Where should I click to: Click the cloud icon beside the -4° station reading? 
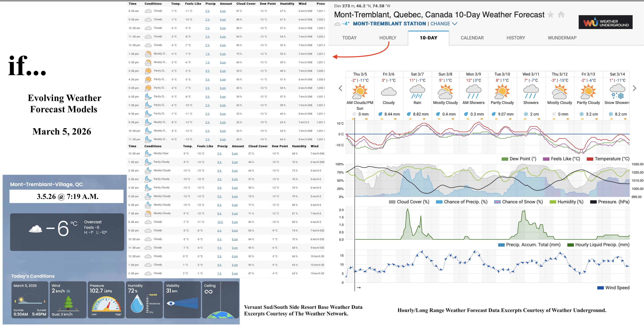(x=337, y=24)
